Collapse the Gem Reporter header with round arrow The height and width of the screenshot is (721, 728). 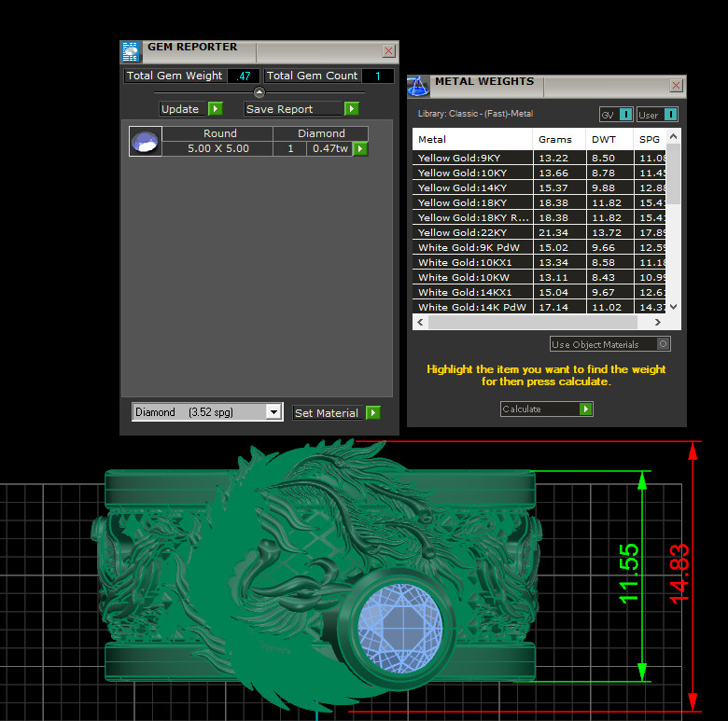point(259,92)
